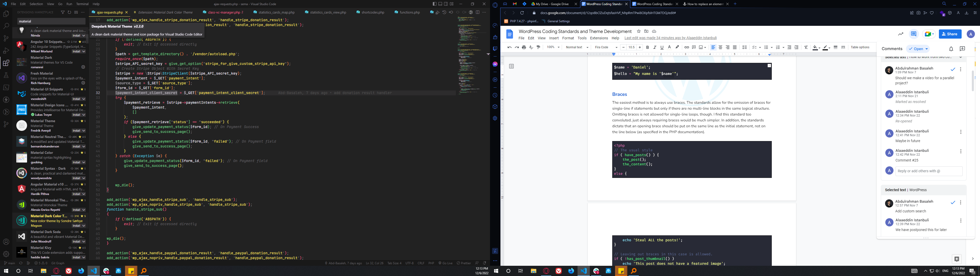Switch to My Drive - Google Drive browser tab
Viewport: 980px width, 276px height.
(552, 4)
